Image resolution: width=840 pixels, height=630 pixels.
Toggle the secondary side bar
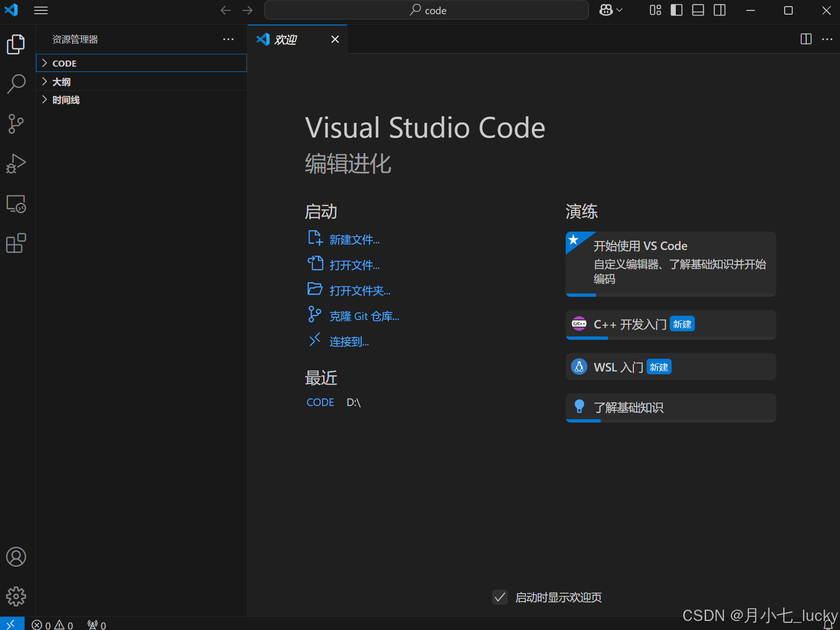720,10
